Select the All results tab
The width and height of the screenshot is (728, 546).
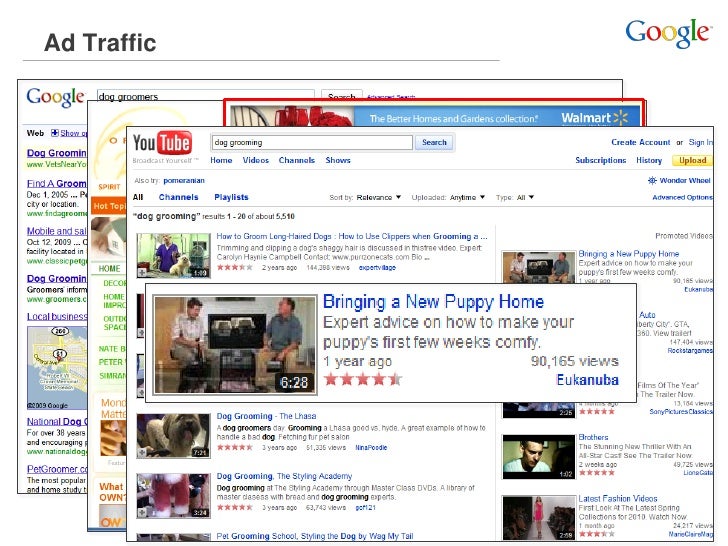(x=138, y=197)
